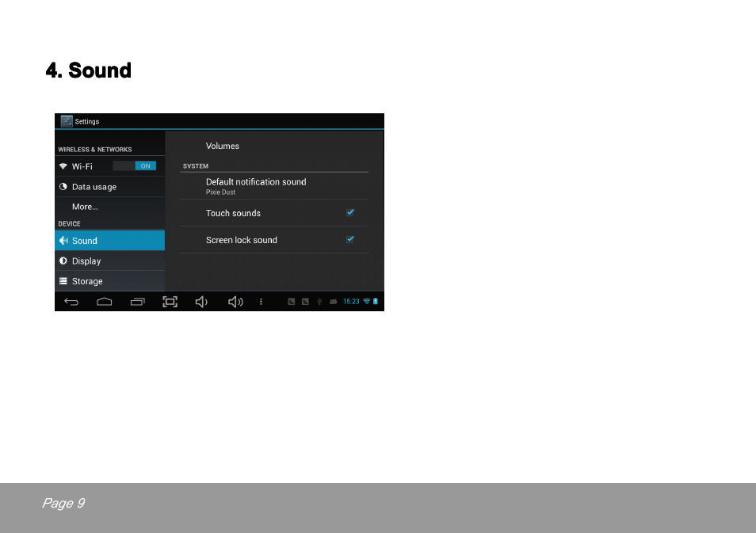
Task: Tap the Wi-Fi icon in sidebar
Action: coord(63,166)
